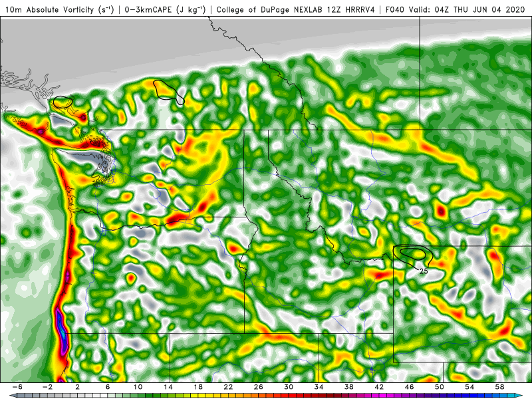Click the '2' colorbar scale value
This screenshot has height=399, width=532.
pos(77,387)
